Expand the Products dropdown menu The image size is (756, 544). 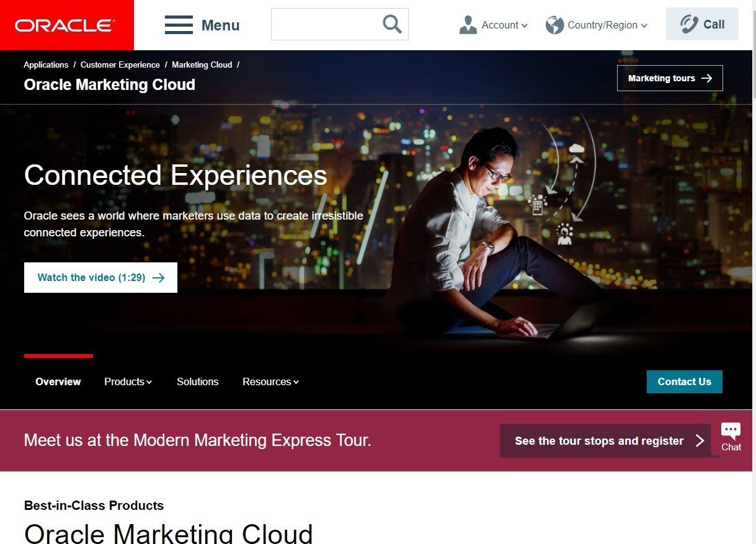point(128,381)
